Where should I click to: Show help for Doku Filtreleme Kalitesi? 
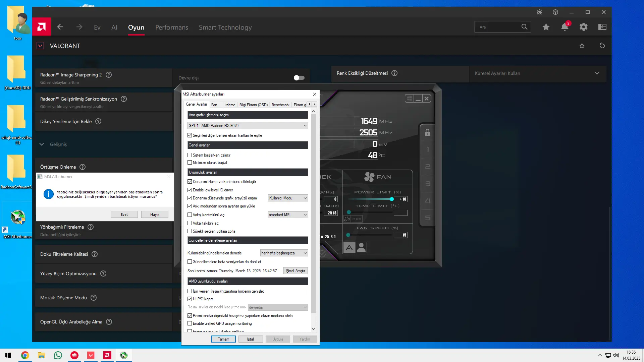click(x=95, y=254)
